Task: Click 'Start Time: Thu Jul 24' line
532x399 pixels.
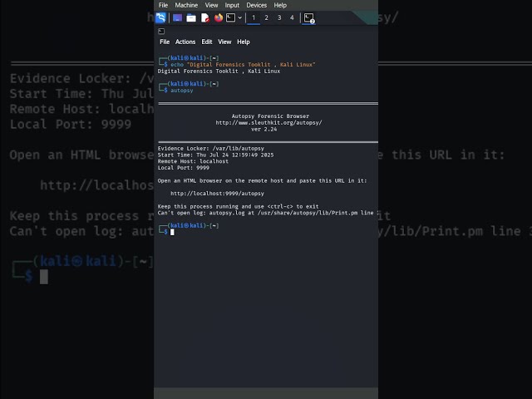Action: (215, 155)
